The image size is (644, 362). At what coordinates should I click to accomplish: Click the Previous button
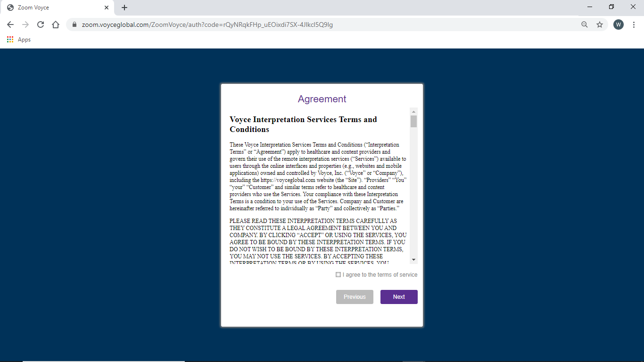[x=355, y=297]
